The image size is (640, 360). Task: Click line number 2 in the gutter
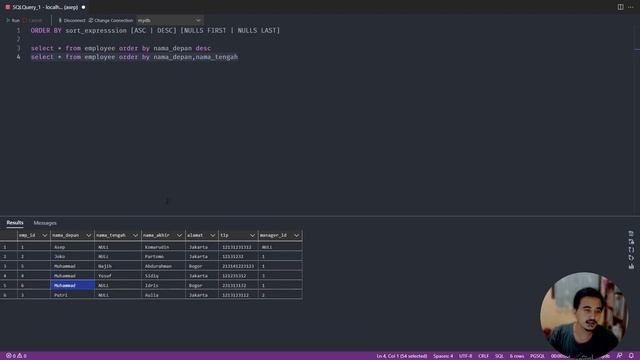tap(18, 39)
